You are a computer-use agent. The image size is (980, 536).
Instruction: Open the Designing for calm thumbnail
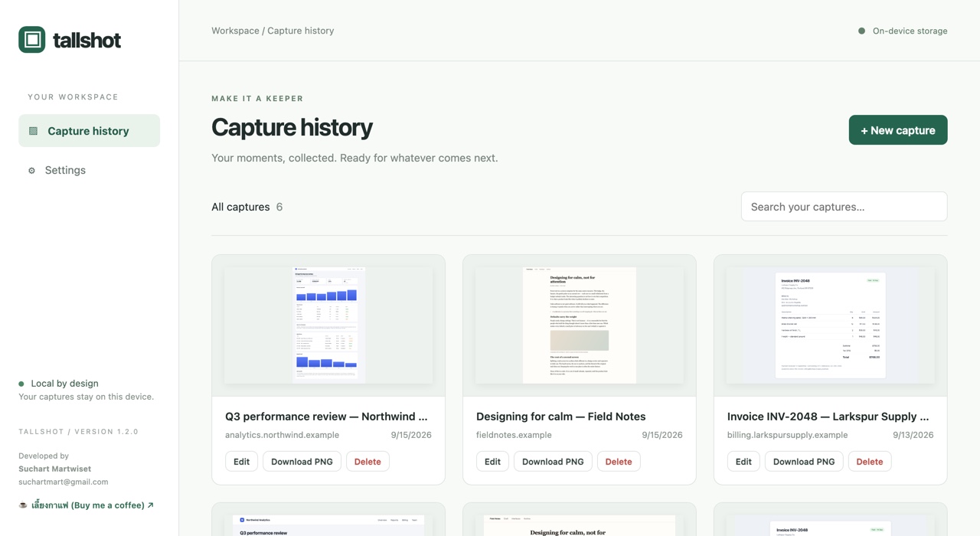[x=580, y=325]
